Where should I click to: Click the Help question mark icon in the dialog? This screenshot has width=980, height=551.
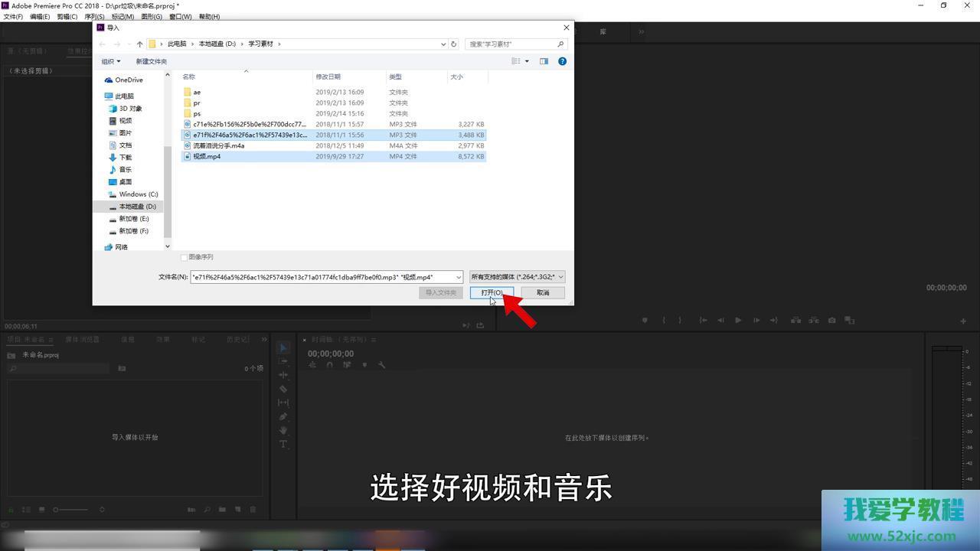[562, 61]
